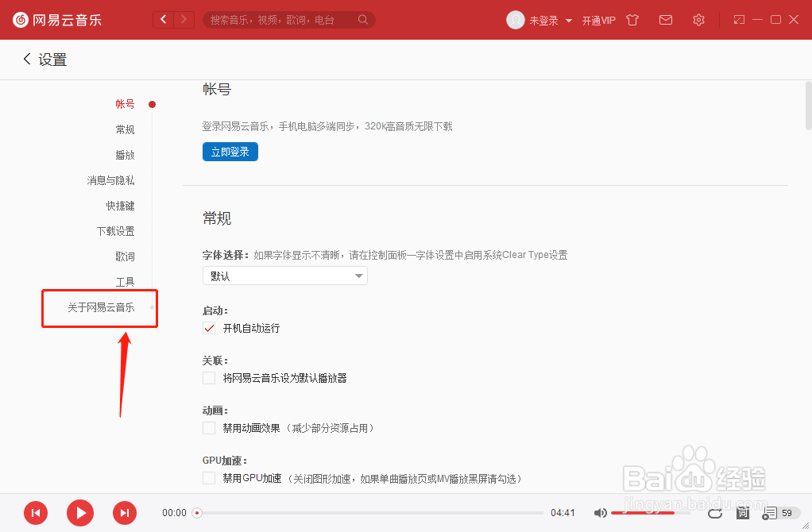
Task: Click the 00:00 elapsed time label
Action: [x=174, y=513]
